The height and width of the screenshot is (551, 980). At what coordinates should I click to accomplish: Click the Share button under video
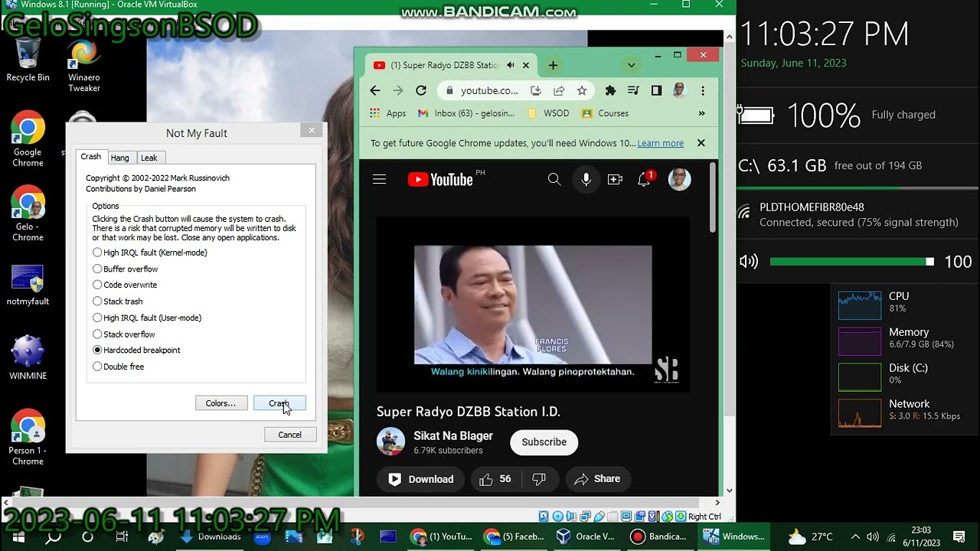[x=597, y=479]
